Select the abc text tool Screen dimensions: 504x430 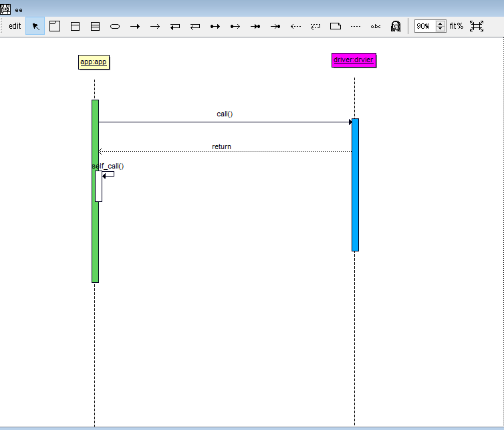tap(376, 26)
